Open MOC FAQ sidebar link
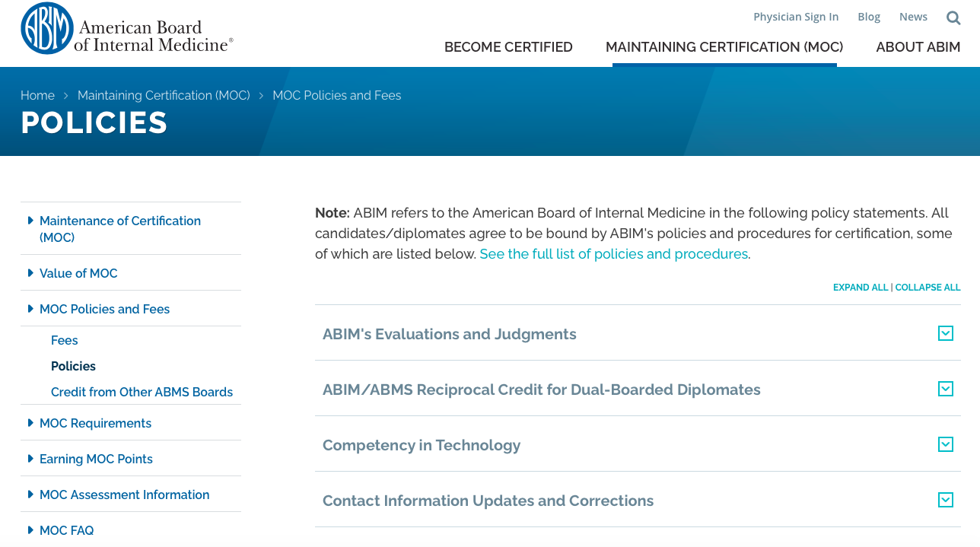Viewport: 980px width, 547px height. (67, 530)
